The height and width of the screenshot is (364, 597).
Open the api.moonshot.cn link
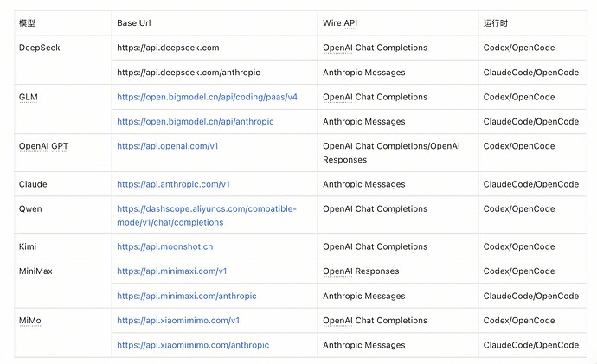point(164,246)
